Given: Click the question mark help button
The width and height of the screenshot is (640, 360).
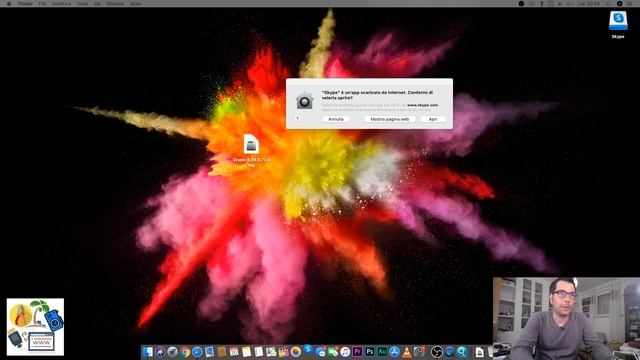Looking at the screenshot, I should pos(298,119).
